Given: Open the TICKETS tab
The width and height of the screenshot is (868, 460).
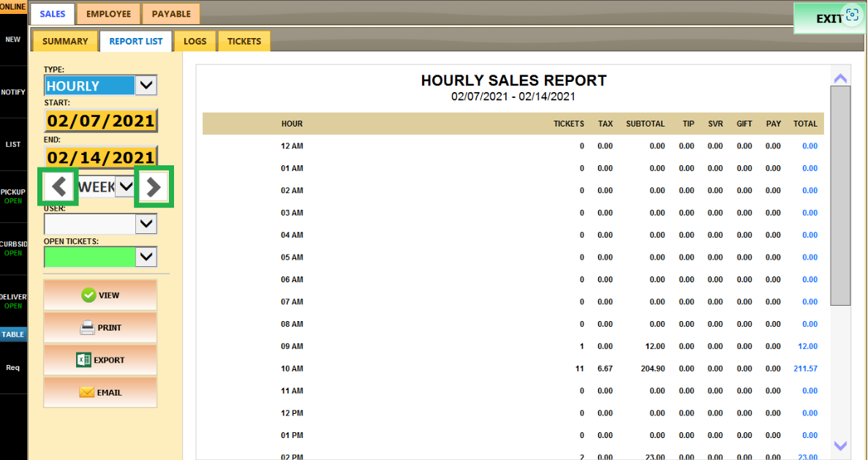Looking at the screenshot, I should click(x=244, y=42).
